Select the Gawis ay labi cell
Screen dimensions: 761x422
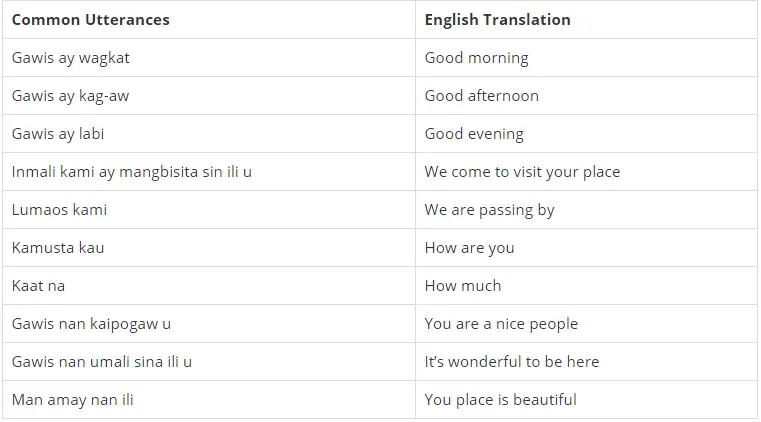point(209,134)
